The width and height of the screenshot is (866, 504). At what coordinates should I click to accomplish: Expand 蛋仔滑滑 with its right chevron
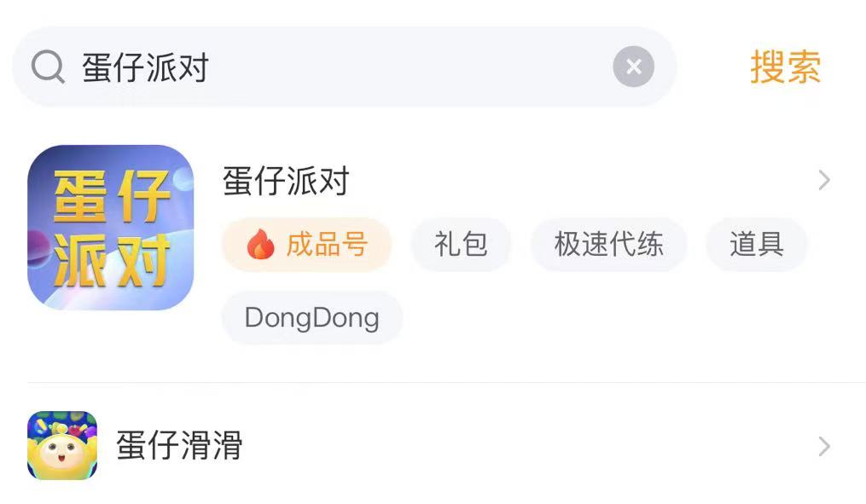click(x=823, y=446)
